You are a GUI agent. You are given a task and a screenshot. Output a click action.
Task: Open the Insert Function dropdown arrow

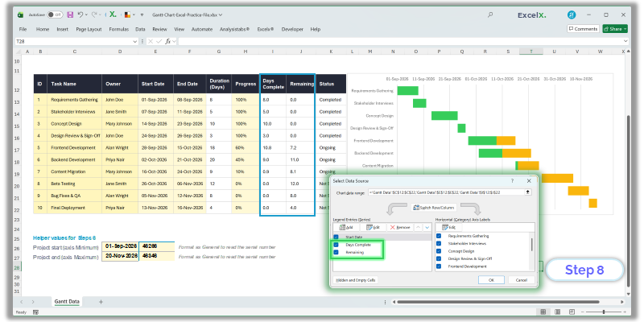point(174,41)
